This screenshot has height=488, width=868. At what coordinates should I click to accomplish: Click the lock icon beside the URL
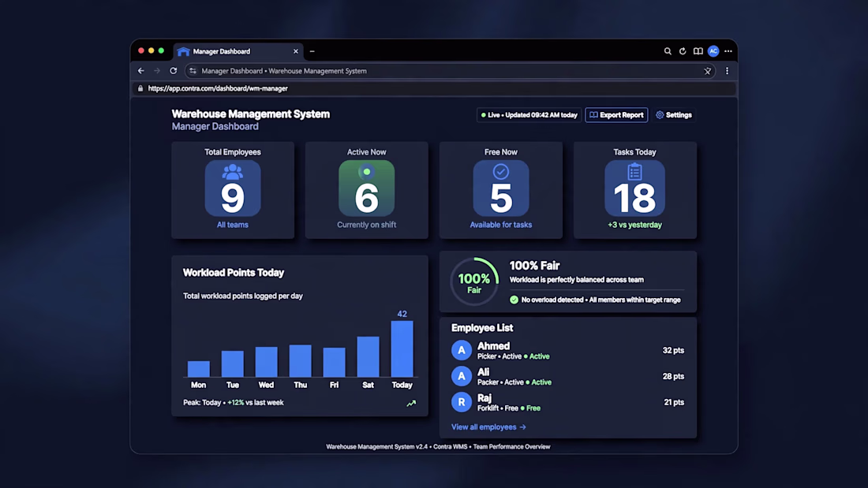(x=140, y=88)
